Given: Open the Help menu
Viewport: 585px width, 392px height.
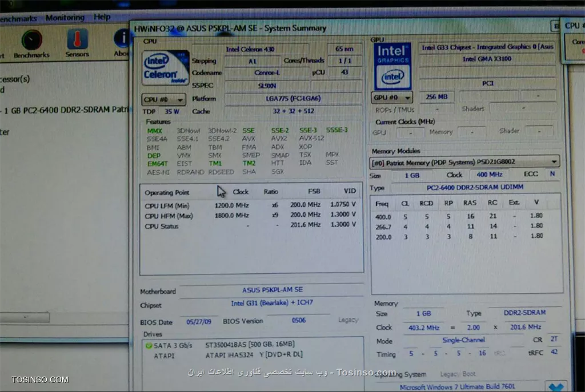Looking at the screenshot, I should [102, 17].
